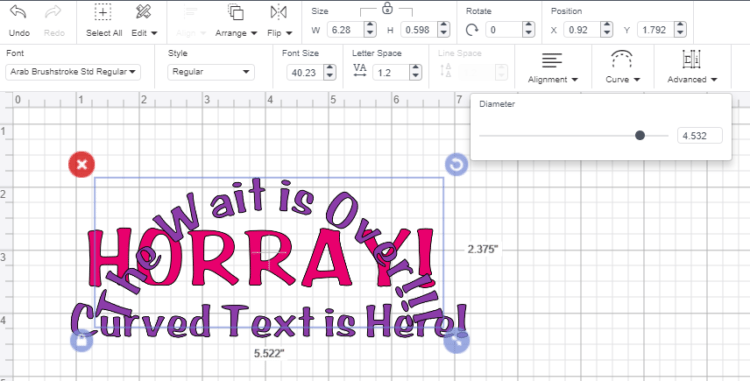The width and height of the screenshot is (750, 381).
Task: Click the Alignment lines icon
Action: (552, 60)
